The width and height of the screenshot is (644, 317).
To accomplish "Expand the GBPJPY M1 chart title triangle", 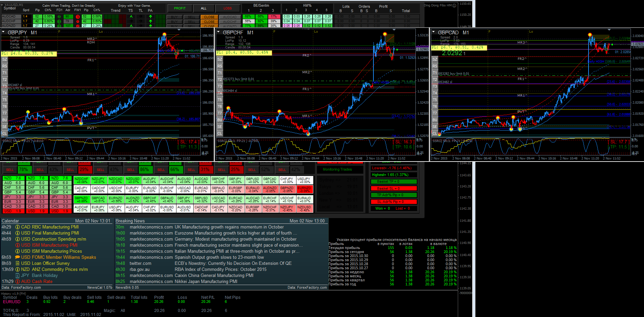I will pos(3,32).
